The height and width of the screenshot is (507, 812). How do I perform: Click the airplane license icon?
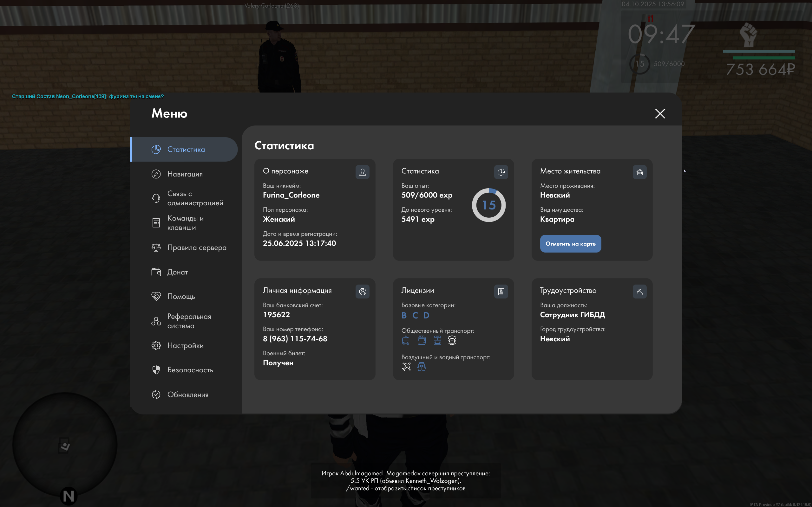406,367
